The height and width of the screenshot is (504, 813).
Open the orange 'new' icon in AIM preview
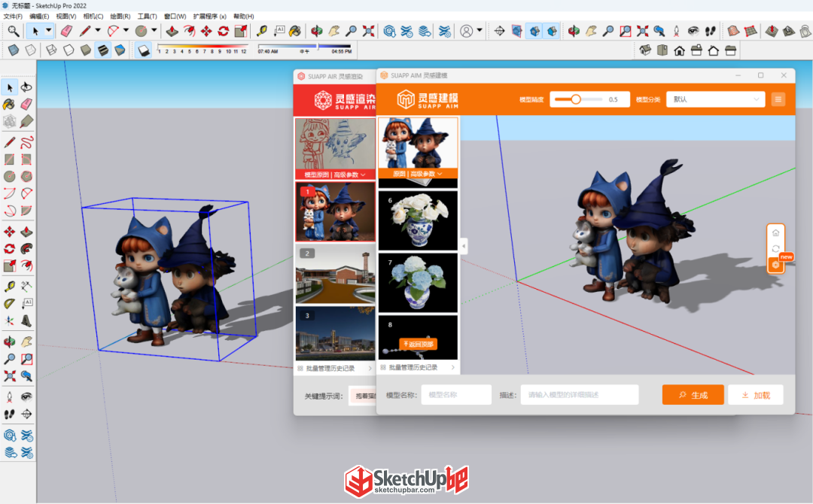775,265
